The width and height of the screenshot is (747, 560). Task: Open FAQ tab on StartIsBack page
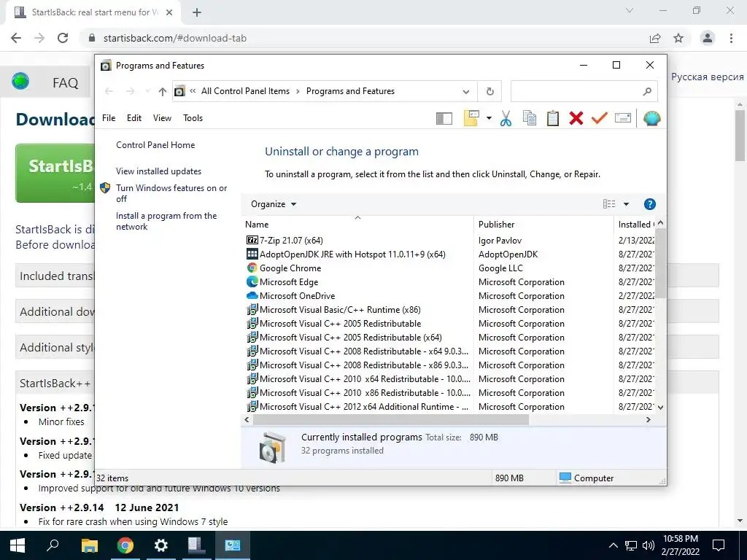point(65,83)
